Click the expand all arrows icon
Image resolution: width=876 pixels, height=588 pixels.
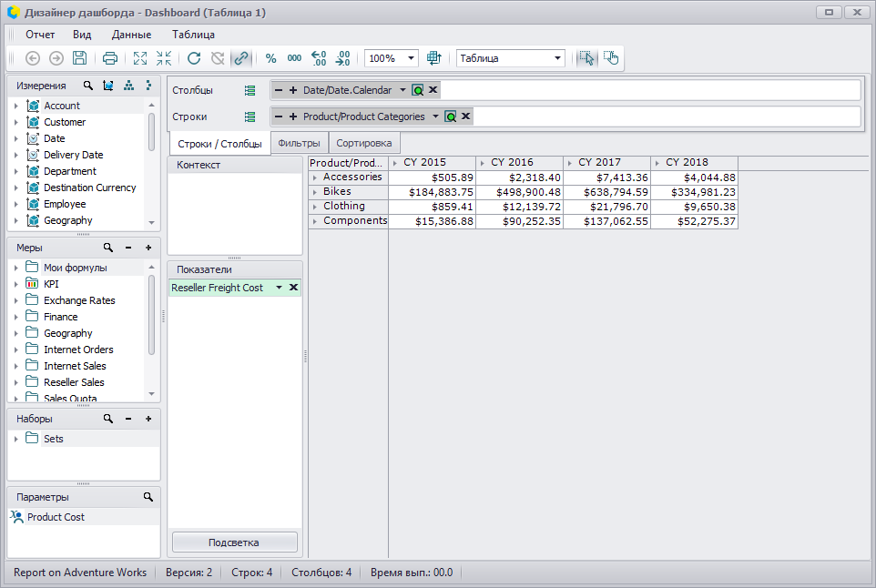(x=140, y=58)
